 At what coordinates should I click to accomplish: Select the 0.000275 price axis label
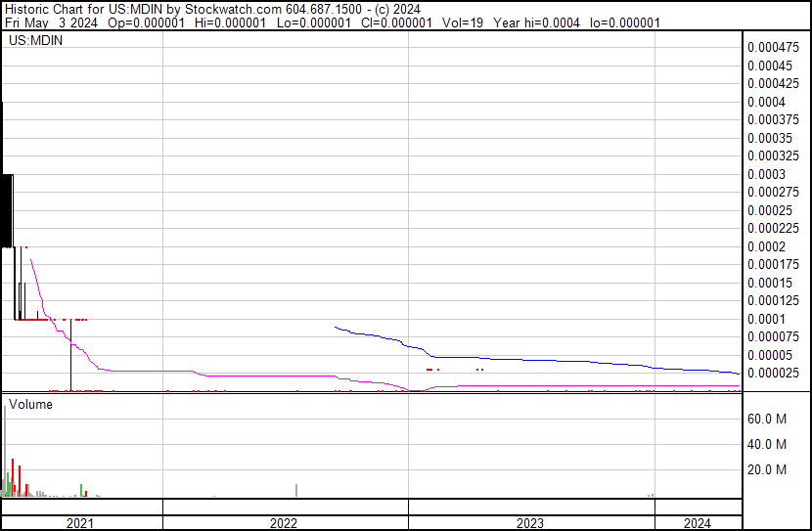[773, 192]
